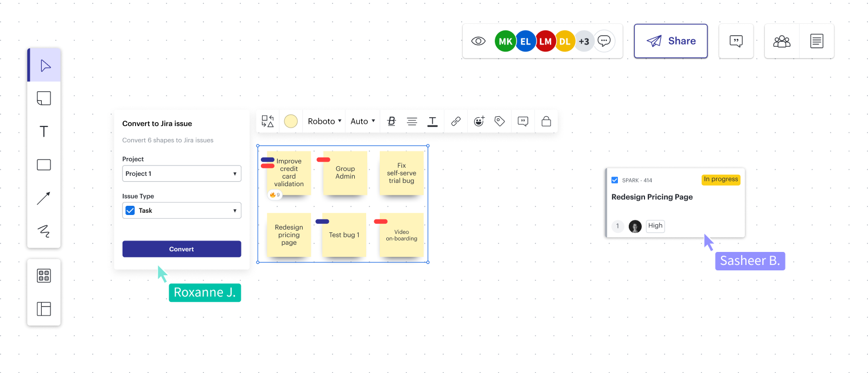Toggle the SPARK-414 card checkbox

(x=615, y=180)
